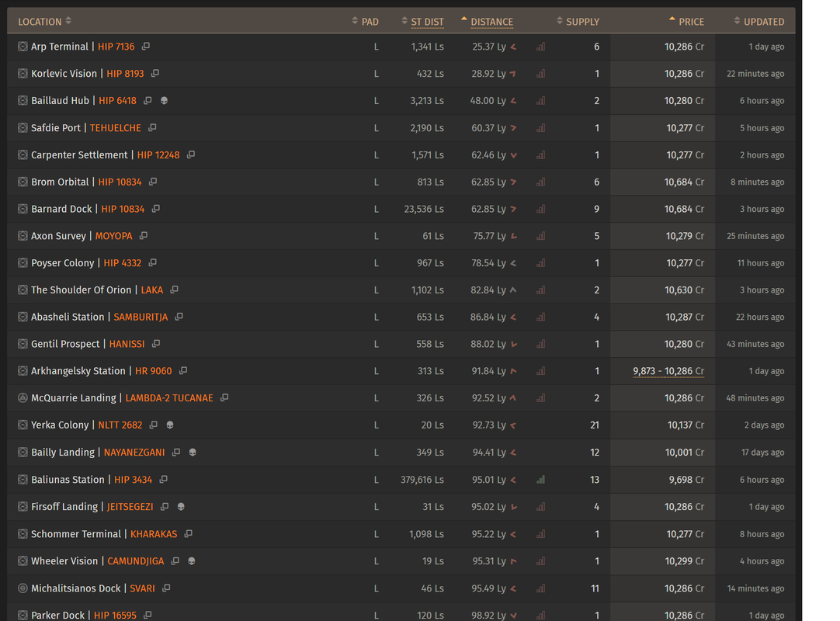This screenshot has width=840, height=621.
Task: Open HIP 7136 system link
Action: click(x=116, y=47)
